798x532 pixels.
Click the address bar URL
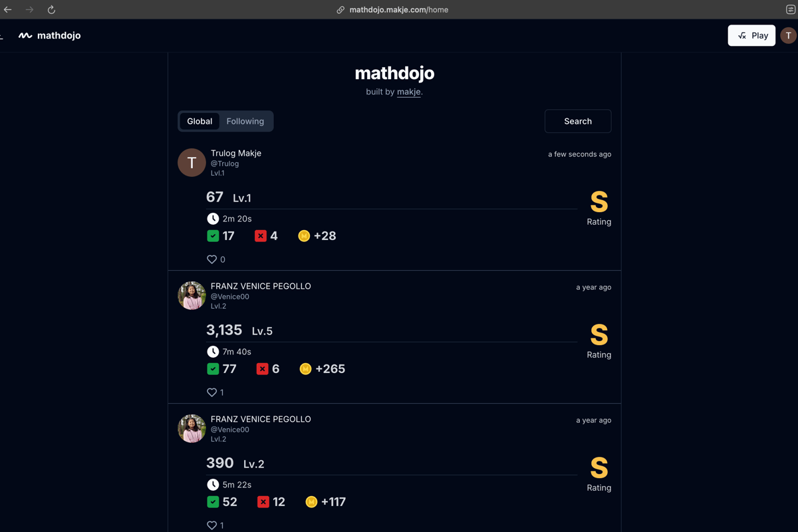pos(398,10)
